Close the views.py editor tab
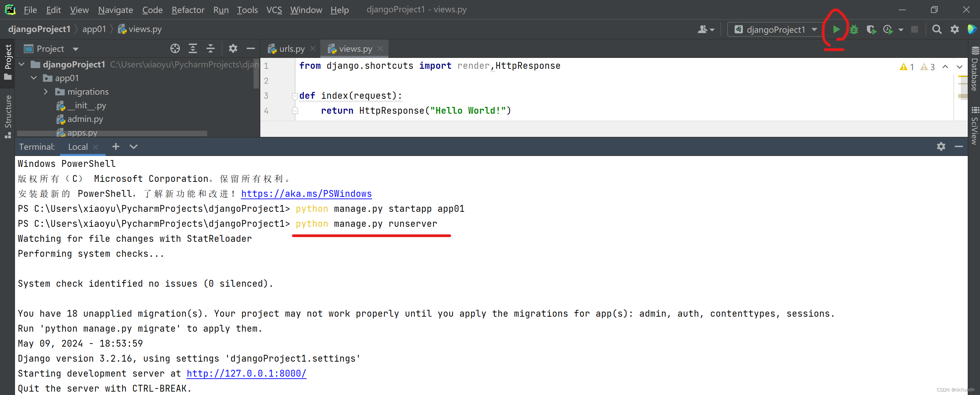The image size is (980, 395). pyautogui.click(x=380, y=48)
